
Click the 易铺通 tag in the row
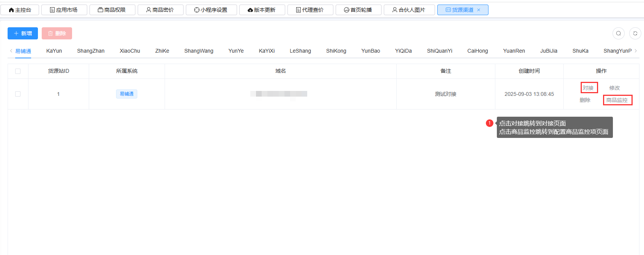pos(127,94)
